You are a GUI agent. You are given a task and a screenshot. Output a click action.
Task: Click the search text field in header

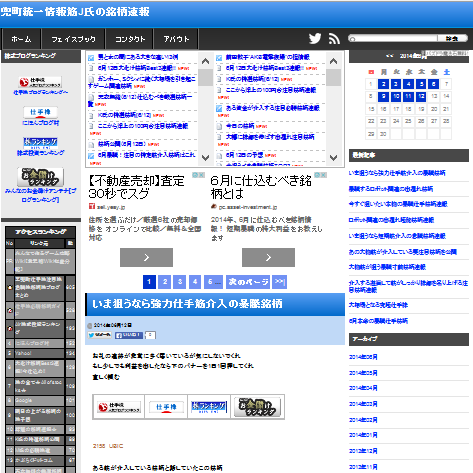click(x=393, y=39)
